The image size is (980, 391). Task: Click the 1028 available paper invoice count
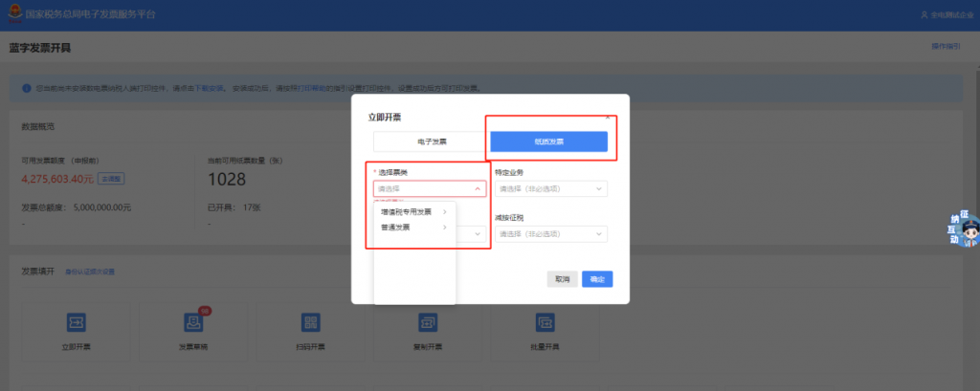(227, 180)
